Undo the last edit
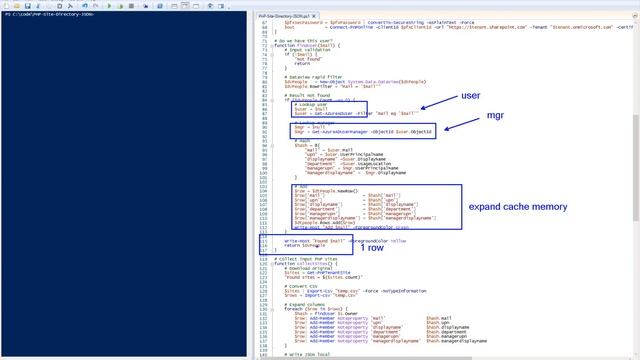Screen dimensions: 640x360 [84, 6]
